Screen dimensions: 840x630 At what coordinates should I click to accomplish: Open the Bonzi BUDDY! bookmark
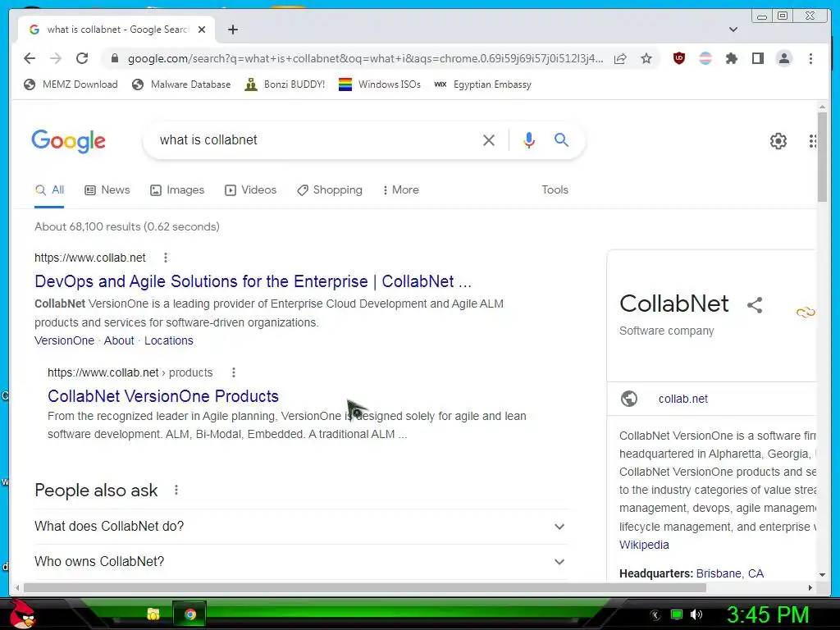pos(285,84)
